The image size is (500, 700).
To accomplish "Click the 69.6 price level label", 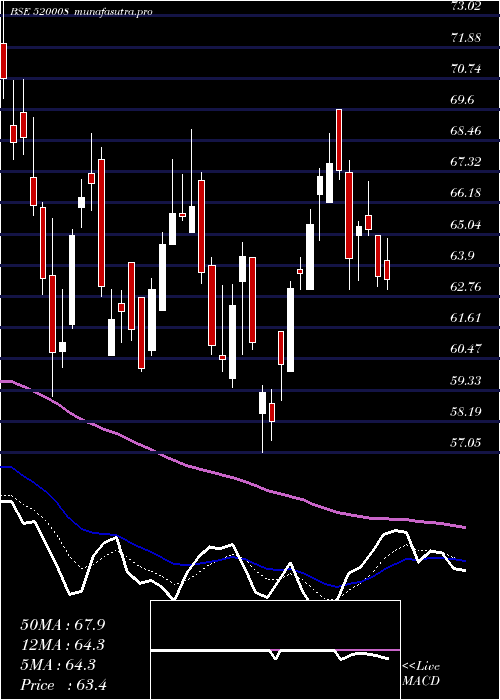I will coord(462,100).
